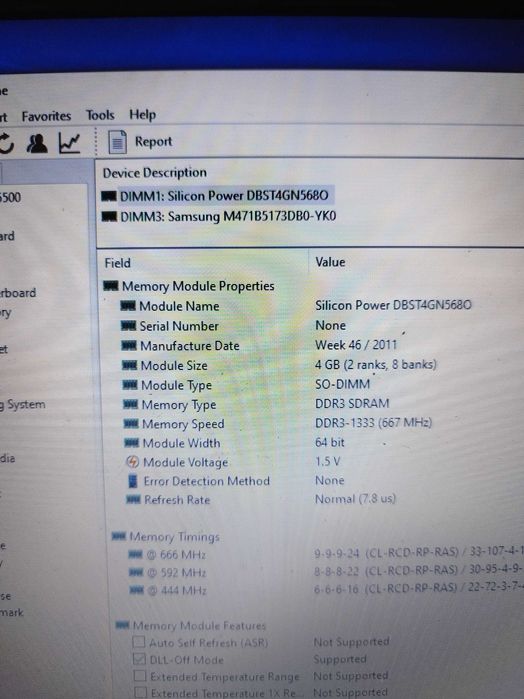Select the Error Detection Method field
The width and height of the screenshot is (524, 699).
206,481
